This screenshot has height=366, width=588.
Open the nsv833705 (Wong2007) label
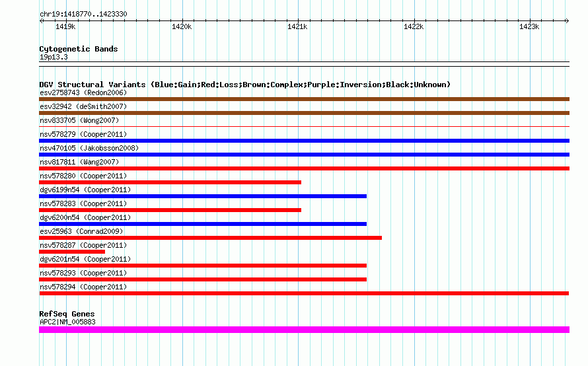[79, 120]
